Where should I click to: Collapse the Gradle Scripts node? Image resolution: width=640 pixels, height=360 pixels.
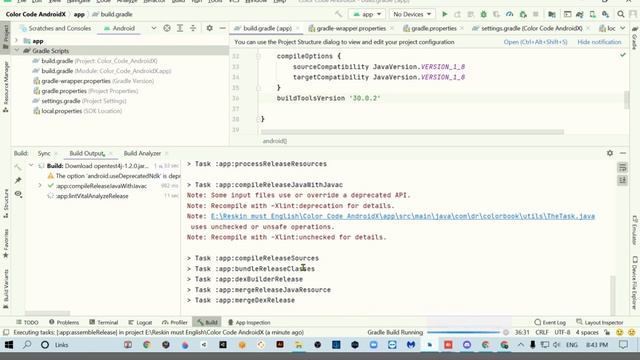click(x=16, y=51)
